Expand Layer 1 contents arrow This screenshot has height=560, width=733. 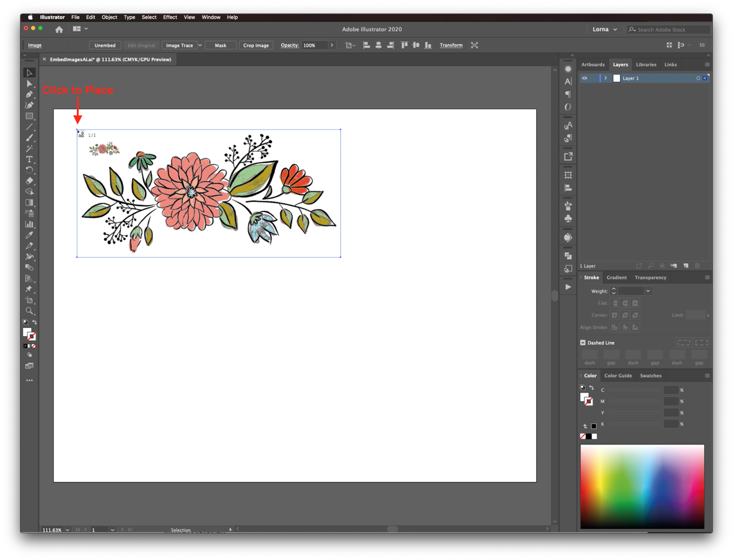(605, 78)
